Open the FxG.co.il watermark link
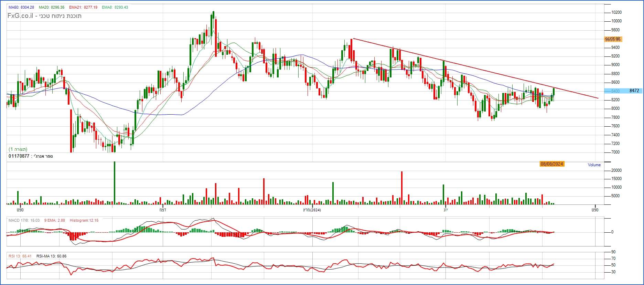Screen dimensions: 644x285 point(20,16)
